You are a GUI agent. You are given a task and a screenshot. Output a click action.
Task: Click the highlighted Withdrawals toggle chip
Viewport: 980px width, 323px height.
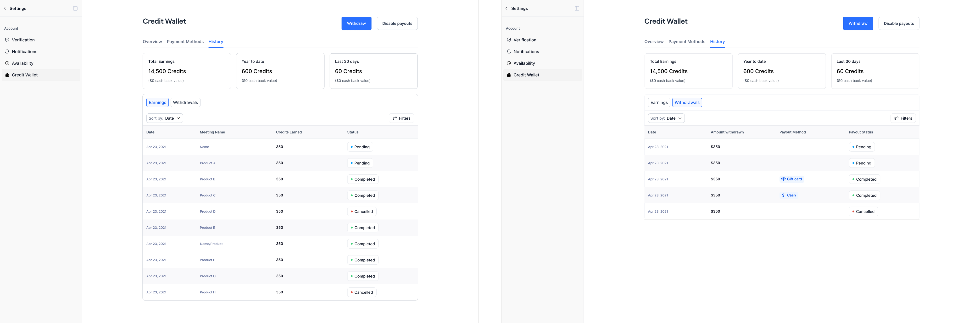click(687, 102)
